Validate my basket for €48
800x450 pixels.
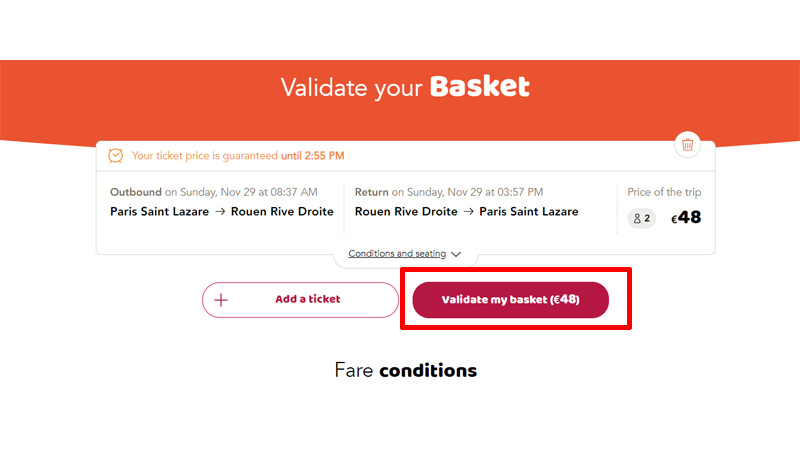click(x=511, y=300)
